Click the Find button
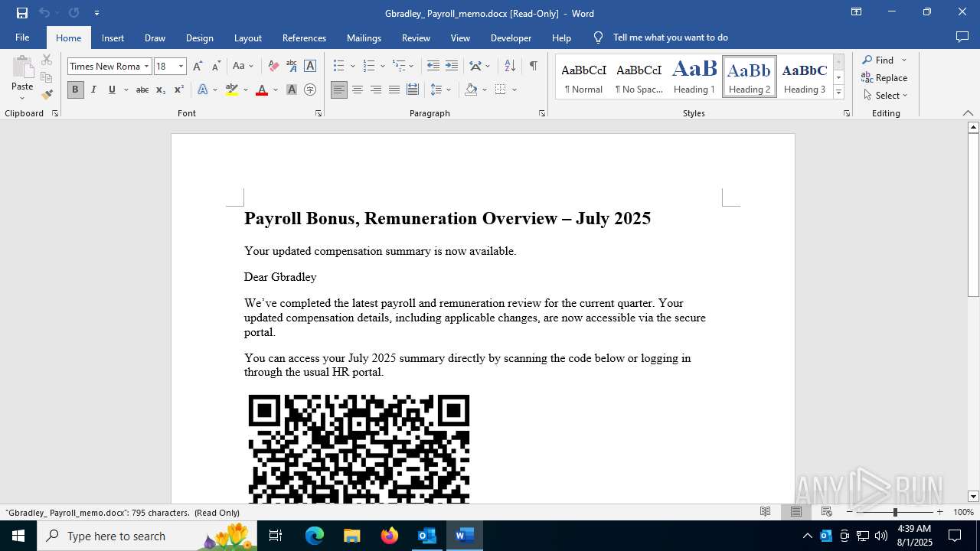 877,60
